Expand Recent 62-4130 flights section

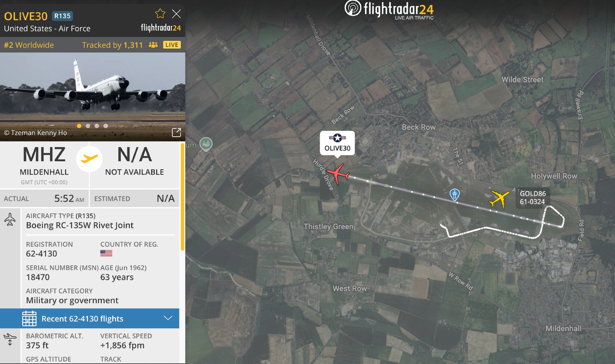89,319
